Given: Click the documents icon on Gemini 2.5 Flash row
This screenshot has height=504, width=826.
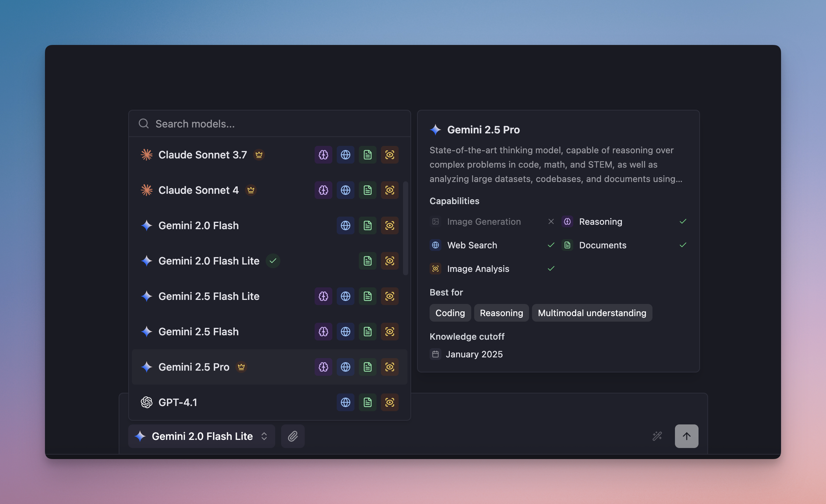Looking at the screenshot, I should (368, 332).
